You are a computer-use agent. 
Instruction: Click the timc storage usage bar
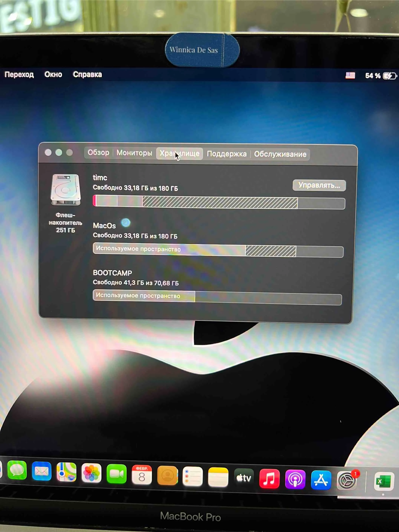coord(219,203)
